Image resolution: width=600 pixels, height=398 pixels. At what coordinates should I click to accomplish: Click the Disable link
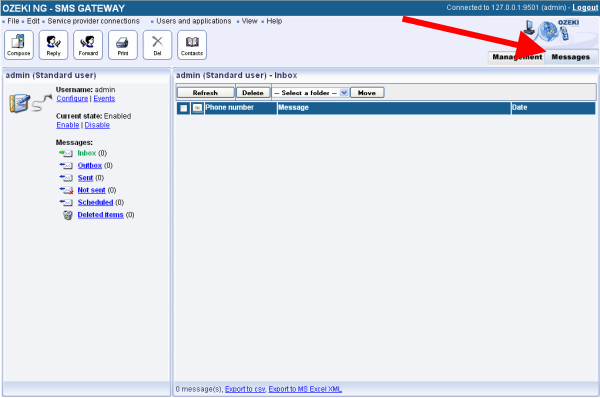click(x=97, y=125)
